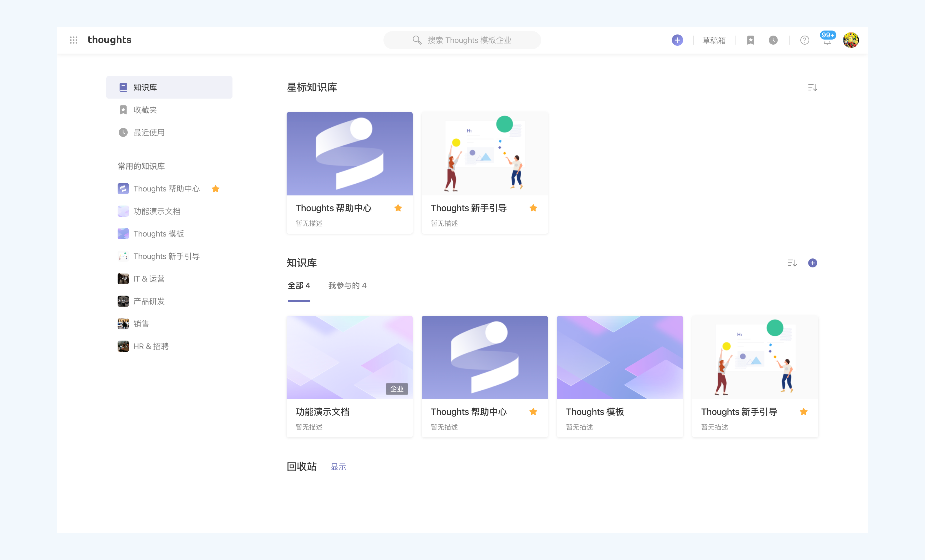The image size is (925, 560).
Task: Open notifications bell with 99+ badge
Action: click(827, 41)
